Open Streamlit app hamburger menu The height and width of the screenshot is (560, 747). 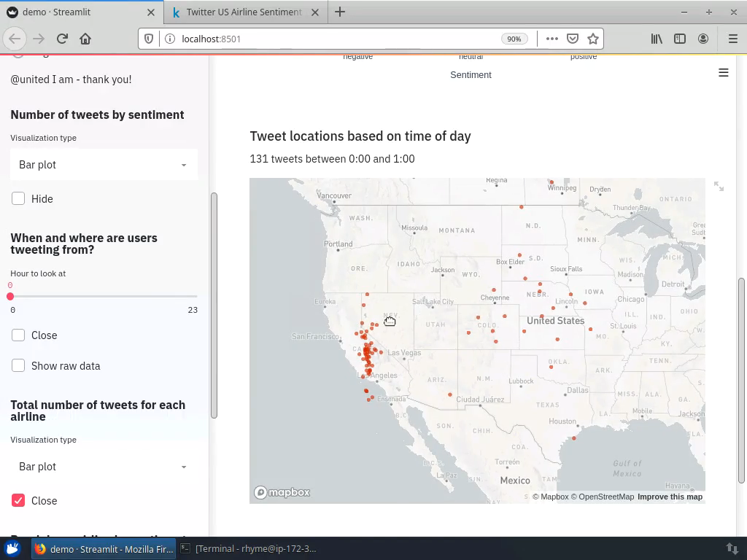[x=723, y=72]
